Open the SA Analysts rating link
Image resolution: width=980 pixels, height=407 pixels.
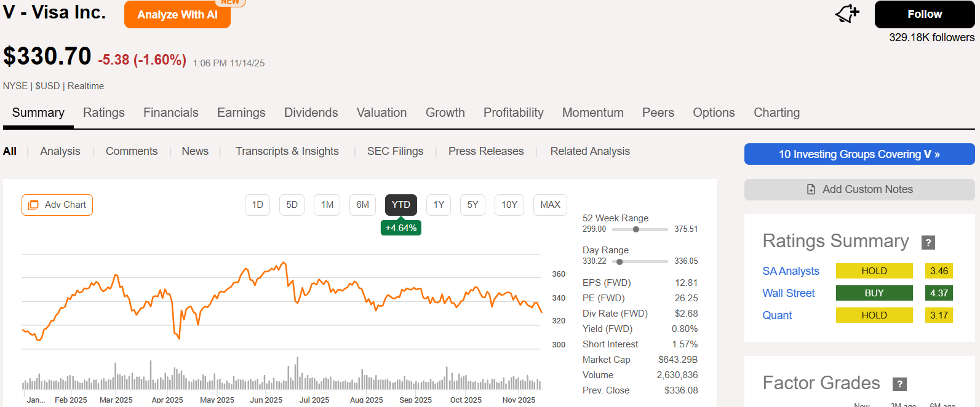791,271
